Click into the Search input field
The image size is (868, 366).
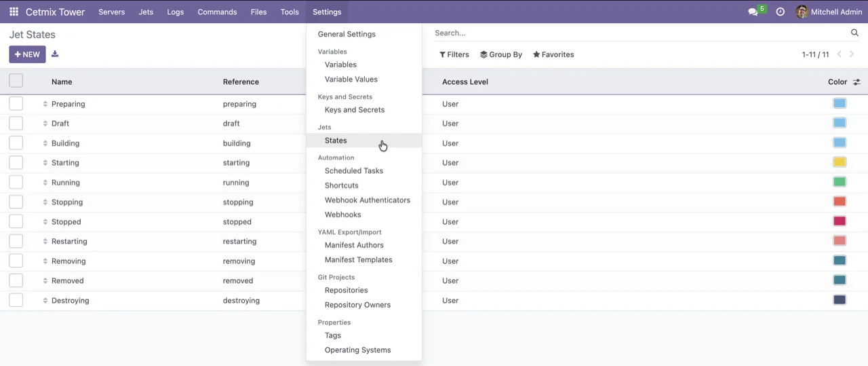637,33
